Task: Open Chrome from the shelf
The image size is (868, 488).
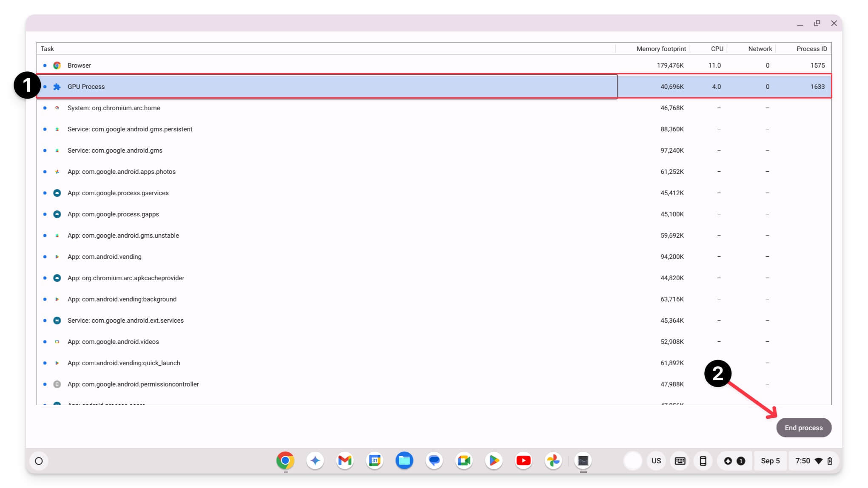Action: (285, 461)
